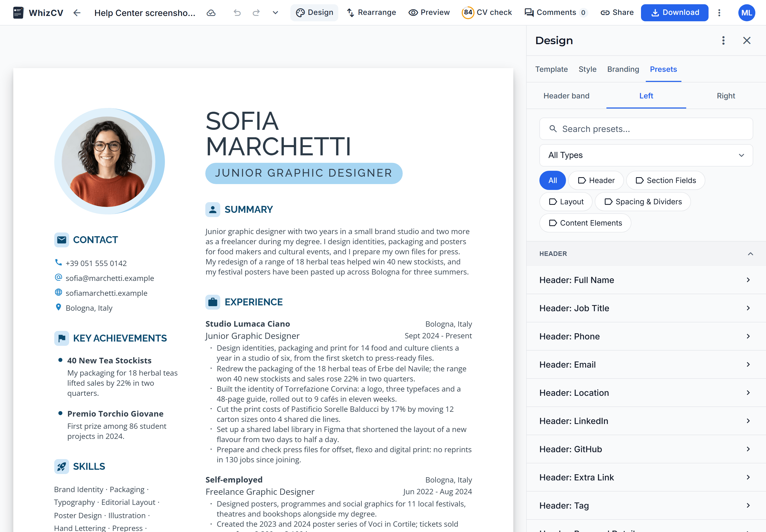Open the ML user avatar menu
Viewport: 766px width, 532px height.
click(x=746, y=13)
